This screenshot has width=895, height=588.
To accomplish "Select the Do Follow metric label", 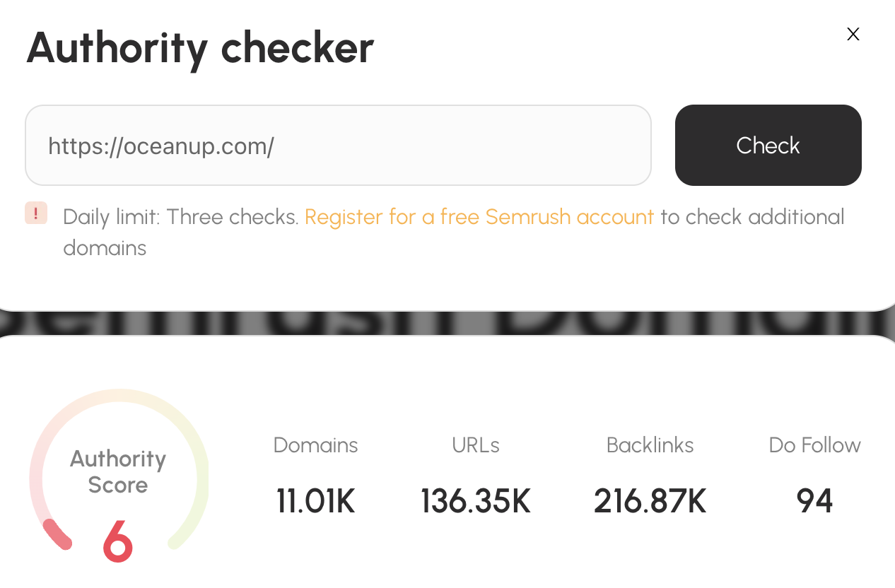I will pos(814,445).
